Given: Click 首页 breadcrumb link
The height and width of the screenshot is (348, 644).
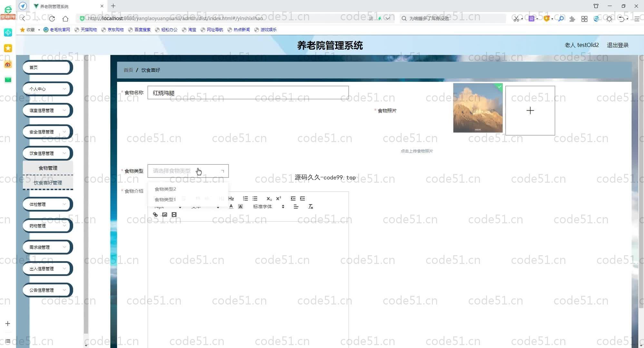Looking at the screenshot, I should pos(128,70).
